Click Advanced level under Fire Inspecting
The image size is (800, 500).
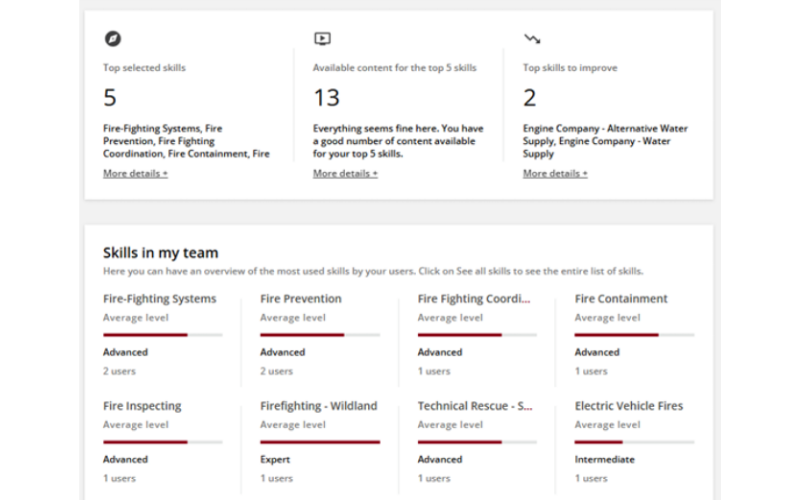[x=126, y=460]
